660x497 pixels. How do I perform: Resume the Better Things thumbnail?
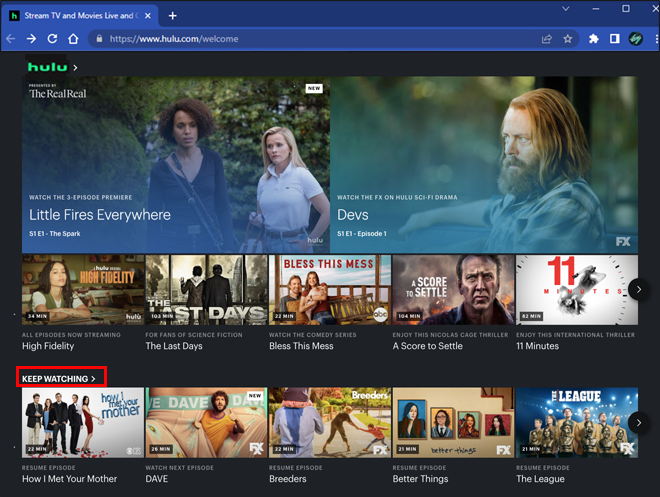tap(453, 423)
